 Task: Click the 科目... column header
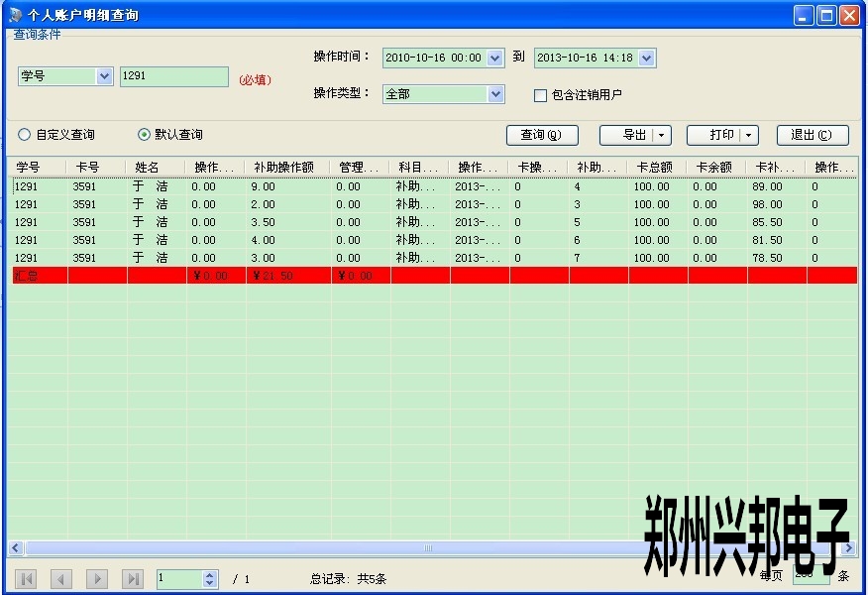coord(419,168)
